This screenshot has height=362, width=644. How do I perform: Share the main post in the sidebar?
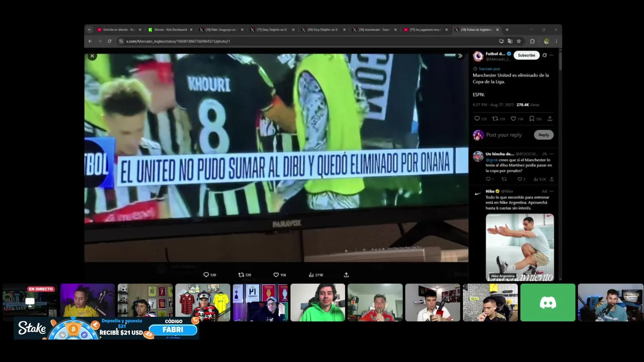click(550, 119)
